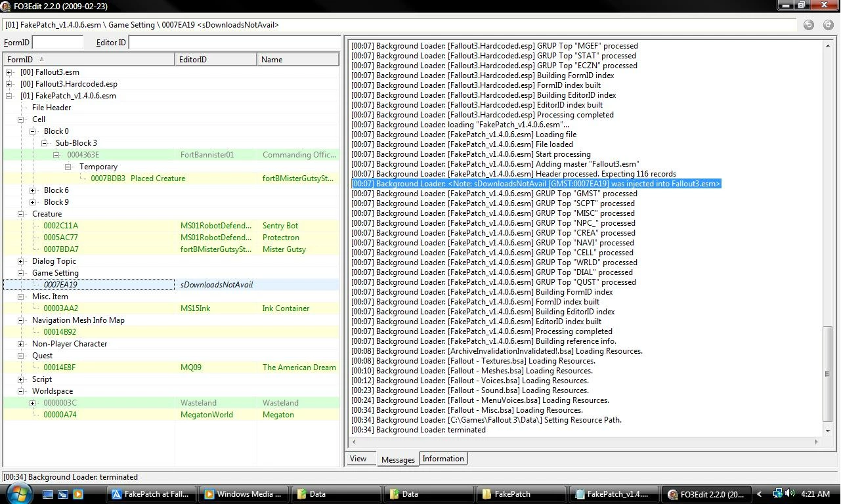Click the volume icon in system tray
Screen dimensions: 841x504
pyautogui.click(x=789, y=493)
